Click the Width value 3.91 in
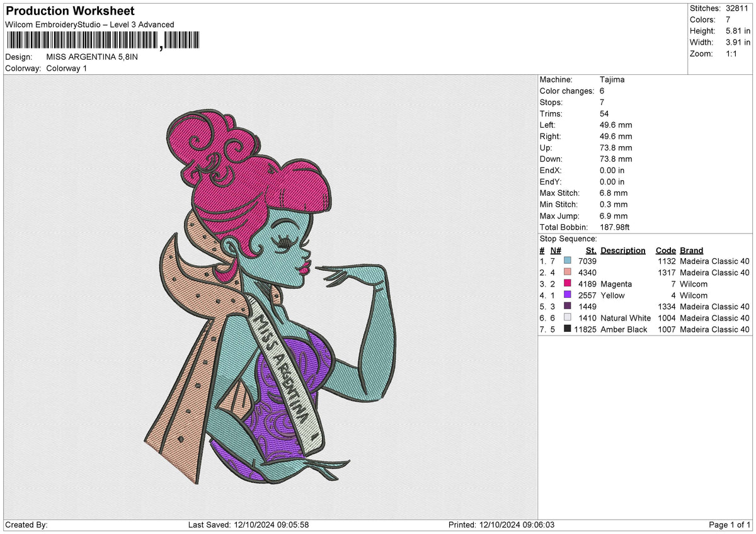This screenshot has height=534, width=756. pos(738,42)
